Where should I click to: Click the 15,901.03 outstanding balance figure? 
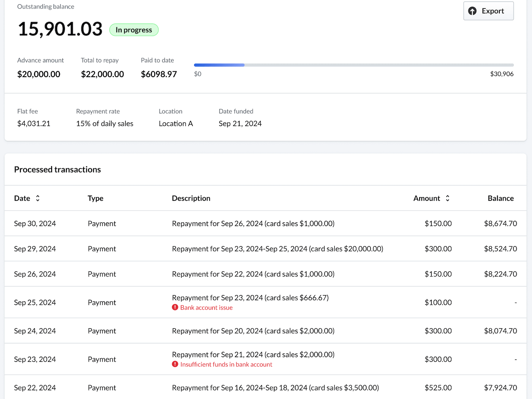[x=60, y=29]
